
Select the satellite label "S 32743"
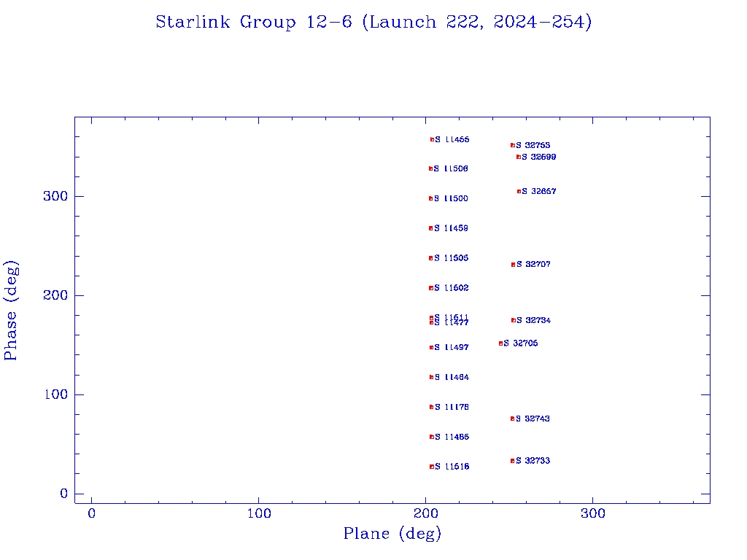coord(533,419)
